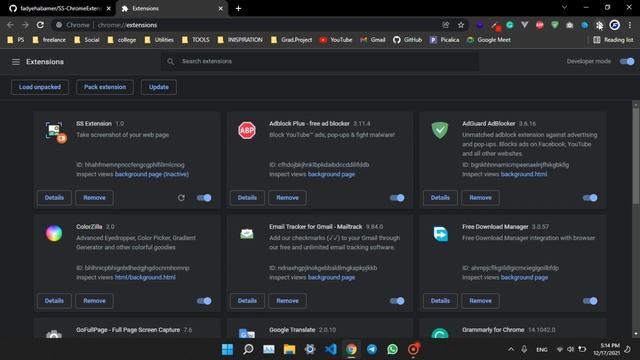Image resolution: width=640 pixels, height=360 pixels.
Task: Open Visual Studio Code from the taskbar
Action: coord(331,349)
